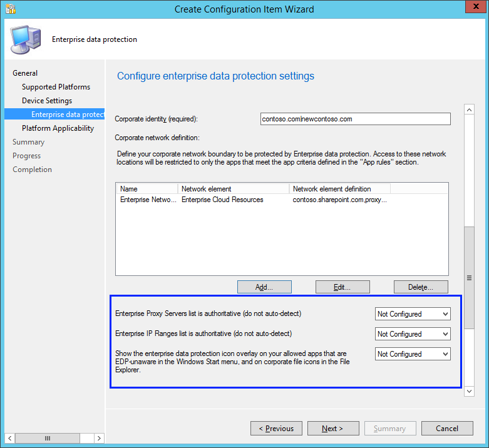Click the contoso.sharepoint.com definition cell
The width and height of the screenshot is (489, 448).
click(339, 200)
